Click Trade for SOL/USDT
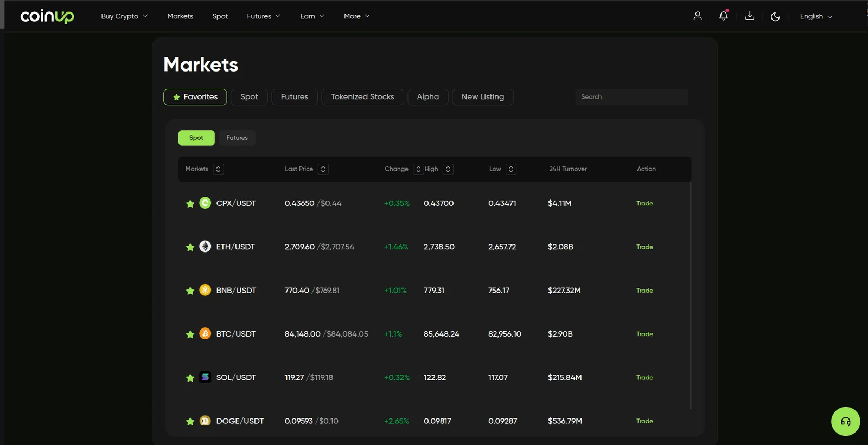The image size is (868, 445). (644, 378)
